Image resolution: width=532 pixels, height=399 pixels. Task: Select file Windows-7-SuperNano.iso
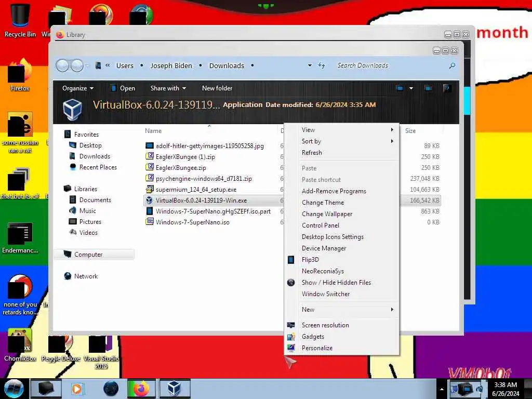[192, 222]
